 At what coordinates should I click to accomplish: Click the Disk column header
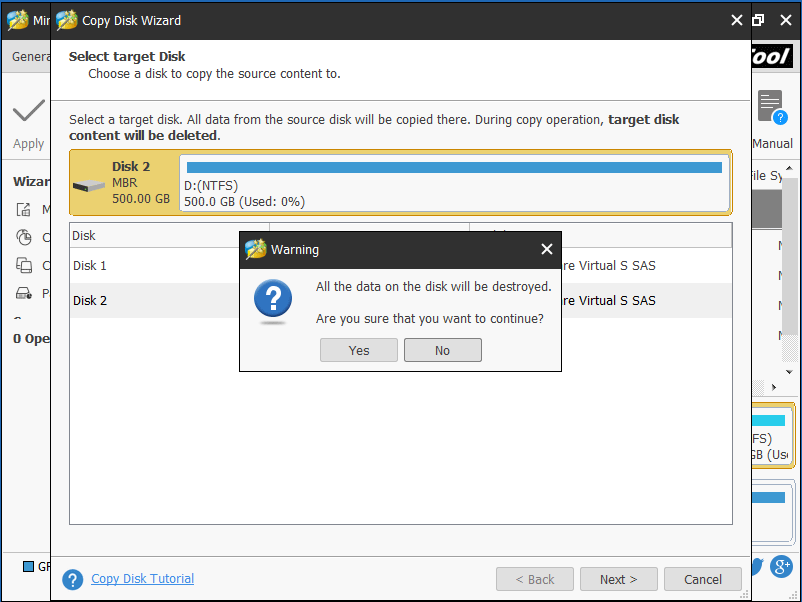tap(169, 235)
